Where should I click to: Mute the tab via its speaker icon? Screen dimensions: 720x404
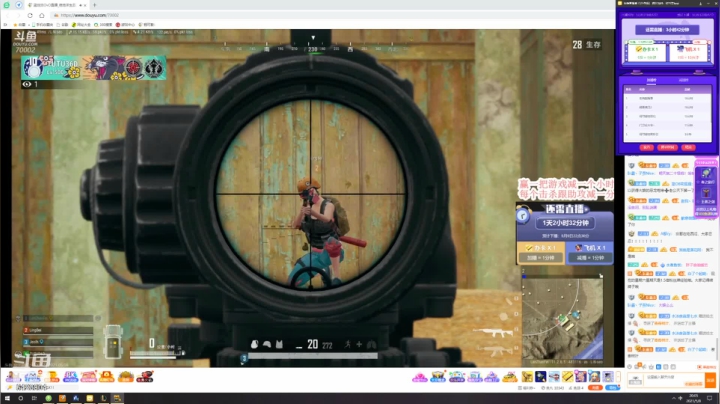tap(80, 5)
